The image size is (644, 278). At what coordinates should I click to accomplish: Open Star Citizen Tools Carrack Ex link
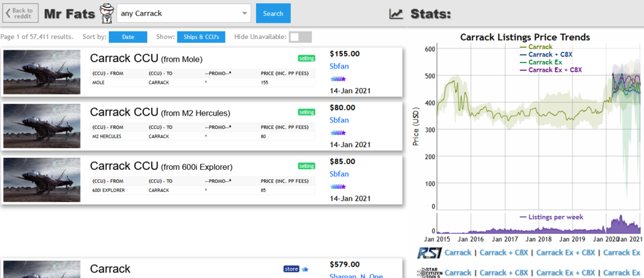pyautogui.click(x=623, y=273)
